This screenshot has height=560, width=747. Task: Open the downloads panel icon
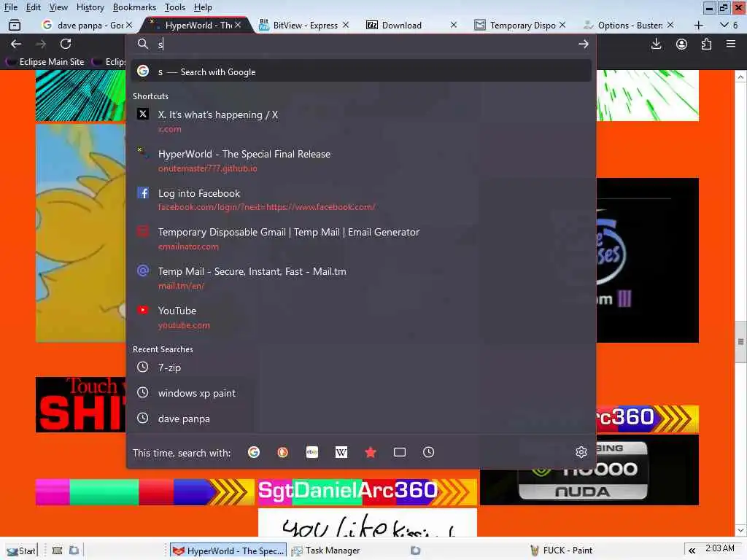pos(656,44)
